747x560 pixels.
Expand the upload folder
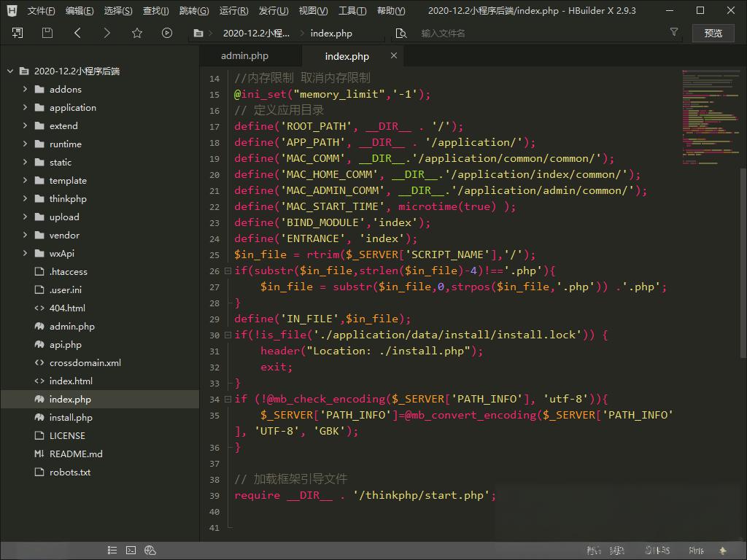tap(25, 217)
